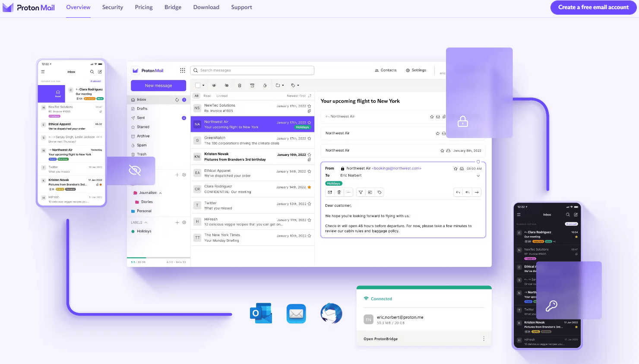Click forward arrow in open message
Screen dimensions: 639x364
pos(477,193)
